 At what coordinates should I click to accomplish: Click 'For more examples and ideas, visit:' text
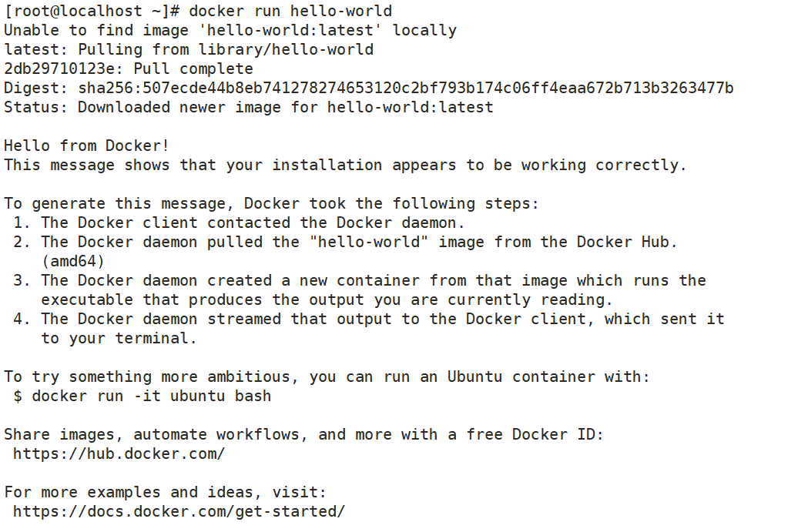tap(165, 492)
